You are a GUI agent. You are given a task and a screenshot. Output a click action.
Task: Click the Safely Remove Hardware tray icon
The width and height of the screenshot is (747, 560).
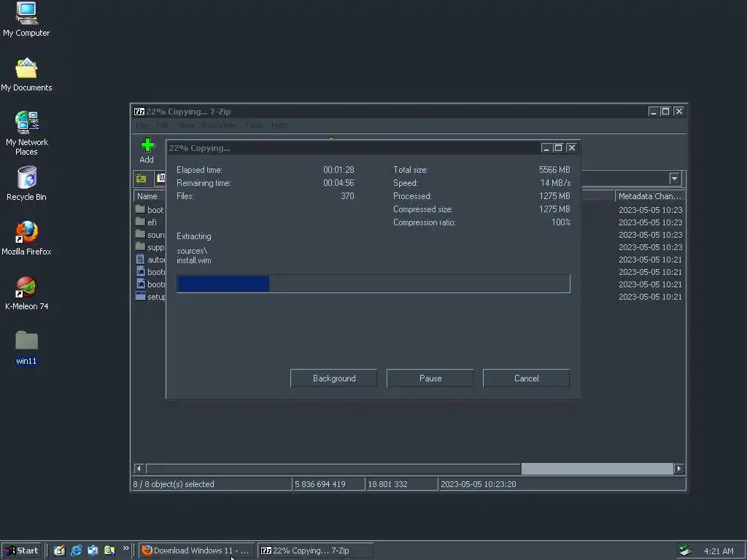click(685, 551)
